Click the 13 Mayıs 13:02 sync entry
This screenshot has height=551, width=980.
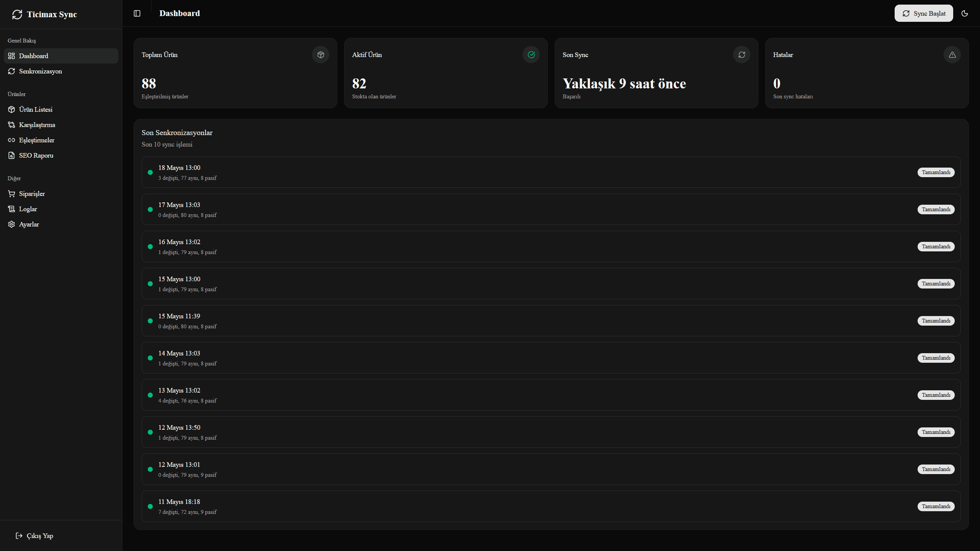[x=551, y=395]
